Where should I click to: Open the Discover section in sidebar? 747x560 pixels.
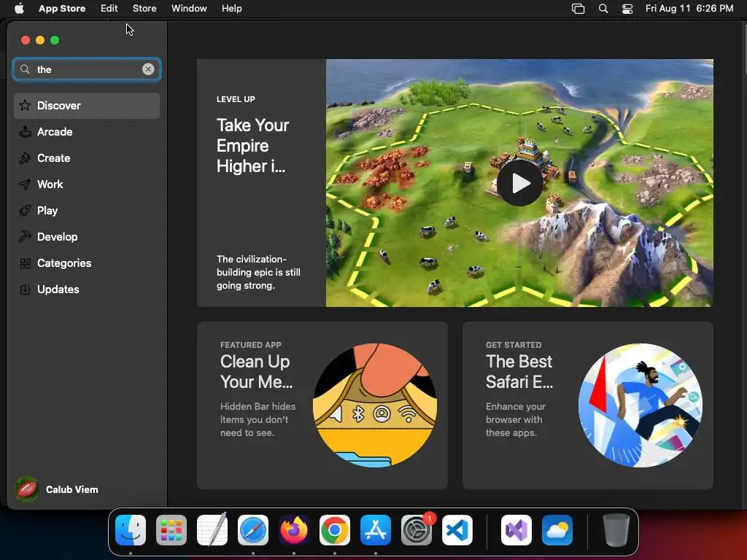[x=87, y=106]
